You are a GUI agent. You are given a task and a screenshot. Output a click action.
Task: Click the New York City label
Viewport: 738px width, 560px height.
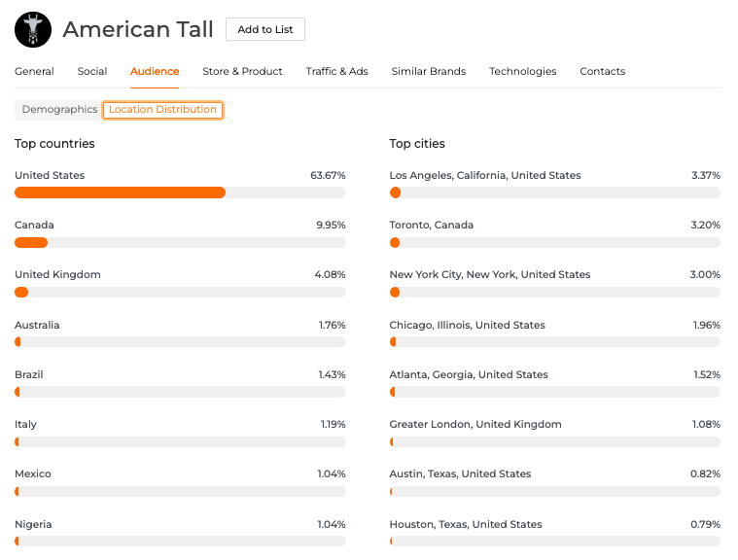point(489,274)
